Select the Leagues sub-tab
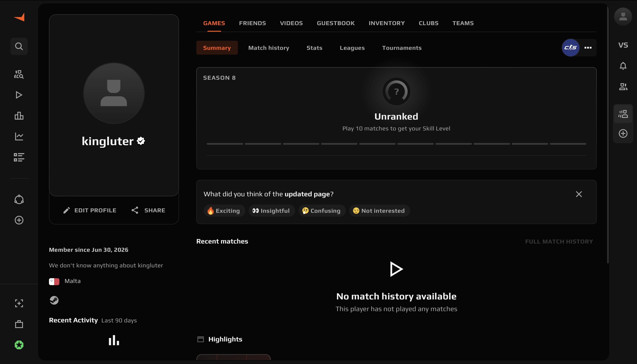Screen dimensions: 637x364 [x=352, y=48]
